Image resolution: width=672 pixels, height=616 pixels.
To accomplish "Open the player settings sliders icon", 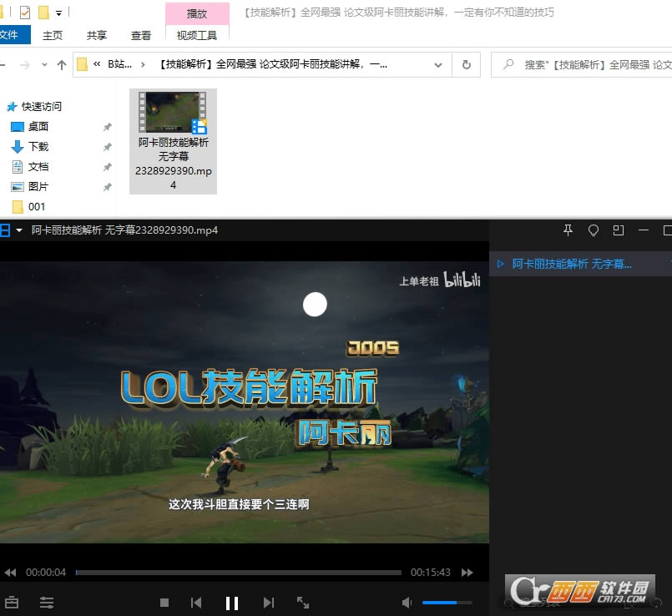I will [47, 603].
